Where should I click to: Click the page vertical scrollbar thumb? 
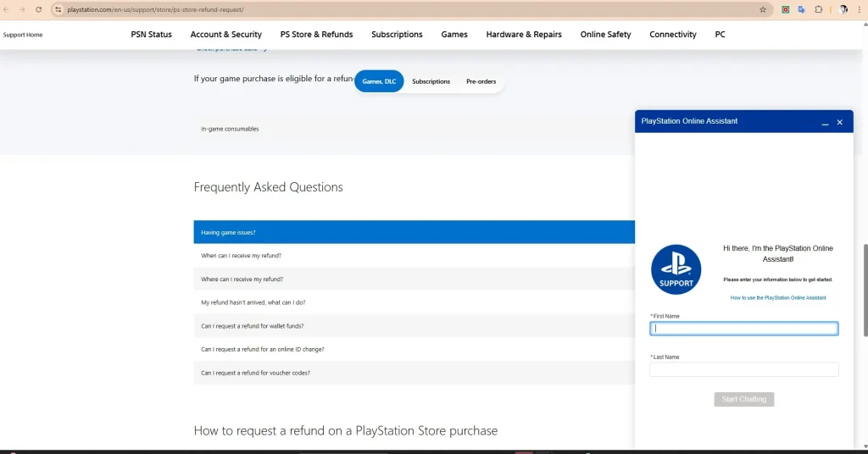865,290
